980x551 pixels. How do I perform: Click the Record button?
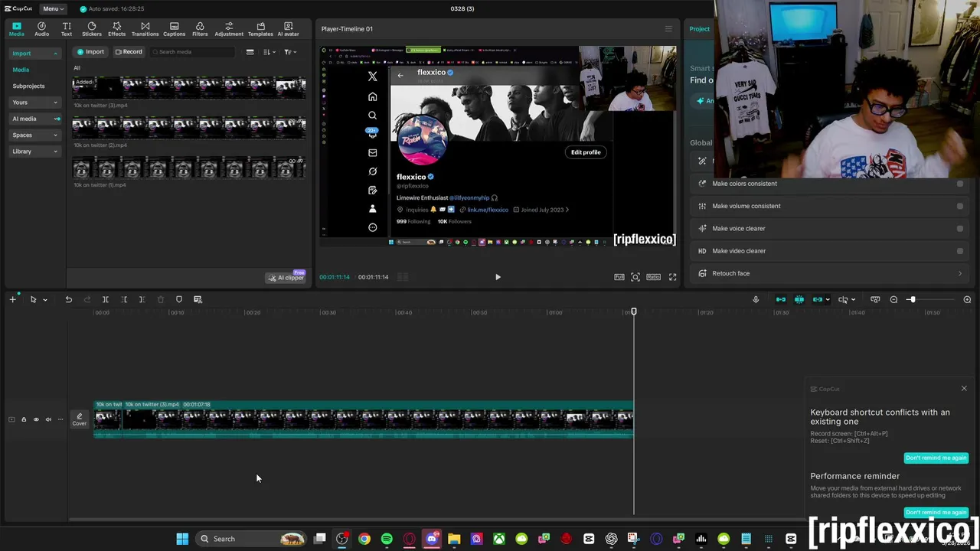click(129, 52)
